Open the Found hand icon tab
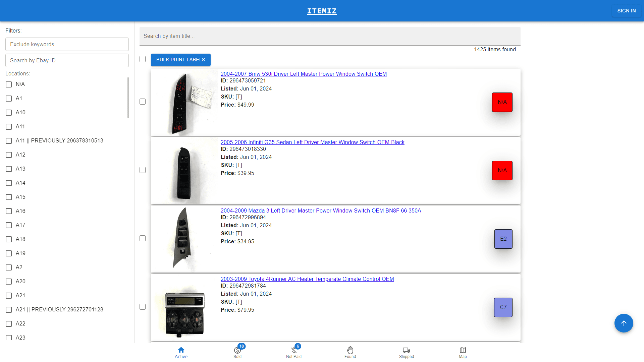Image resolution: width=644 pixels, height=362 pixels. point(350,353)
